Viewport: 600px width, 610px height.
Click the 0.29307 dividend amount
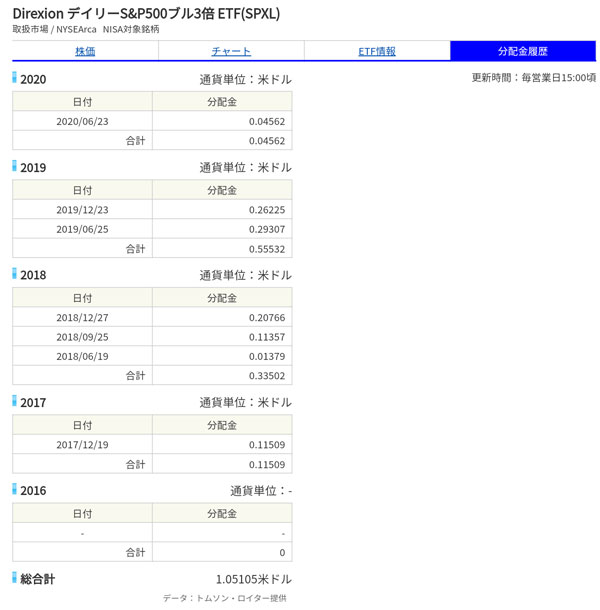pyautogui.click(x=266, y=229)
